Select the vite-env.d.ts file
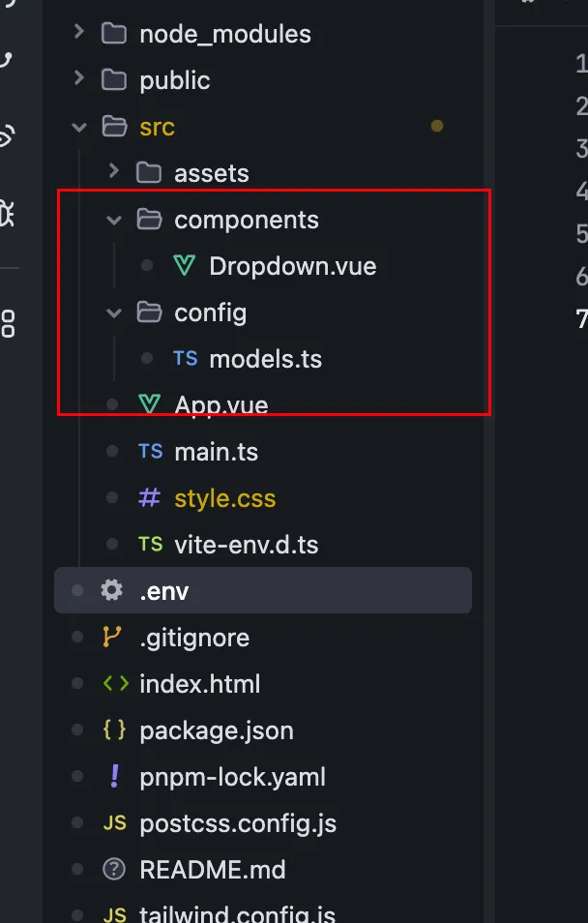 (246, 545)
